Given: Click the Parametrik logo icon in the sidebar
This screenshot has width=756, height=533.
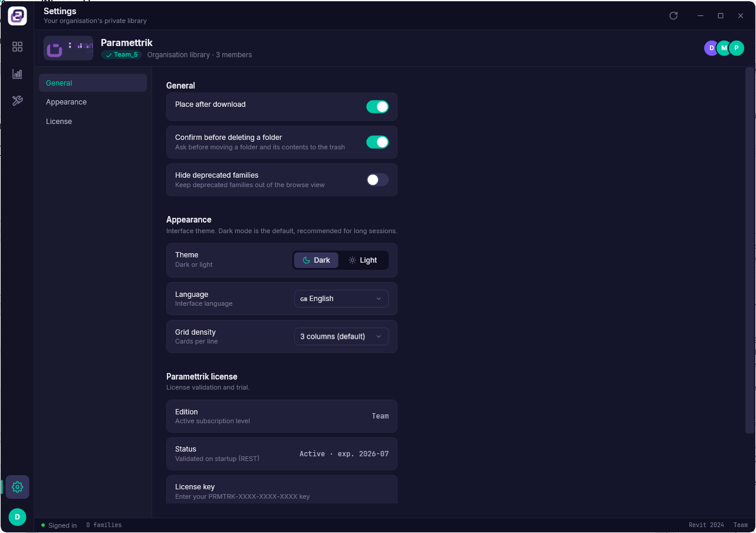Looking at the screenshot, I should pyautogui.click(x=17, y=16).
